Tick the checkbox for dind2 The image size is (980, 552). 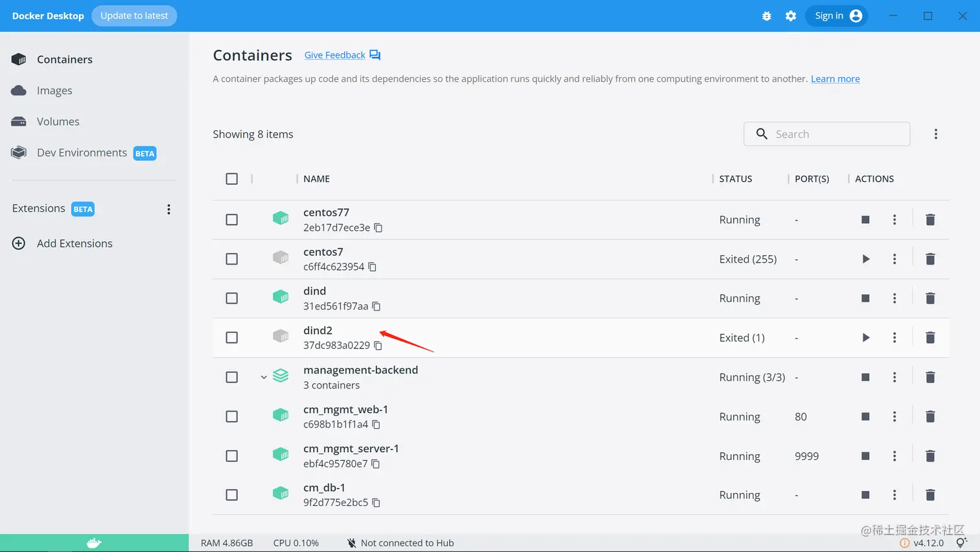coord(231,337)
